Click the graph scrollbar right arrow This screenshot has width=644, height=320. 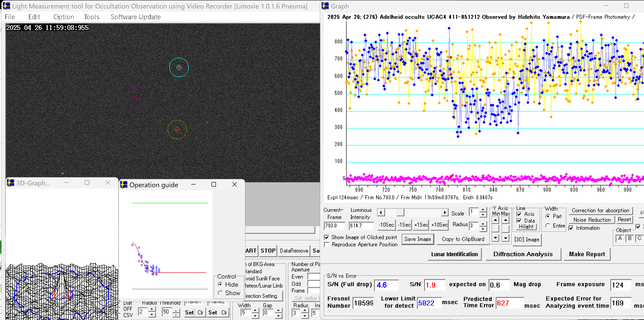pos(444,213)
